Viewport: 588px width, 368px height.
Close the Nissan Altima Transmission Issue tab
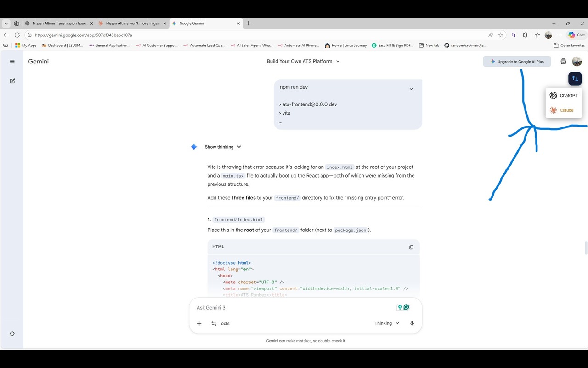click(x=91, y=23)
